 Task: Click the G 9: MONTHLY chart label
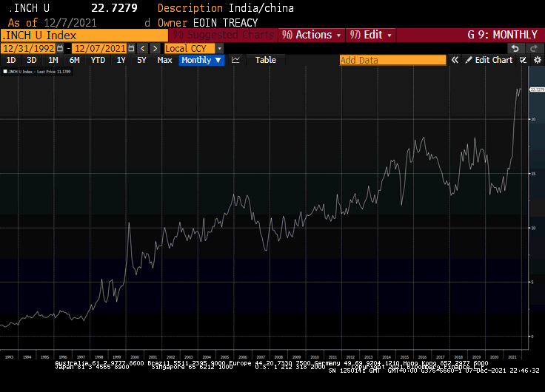tap(503, 35)
